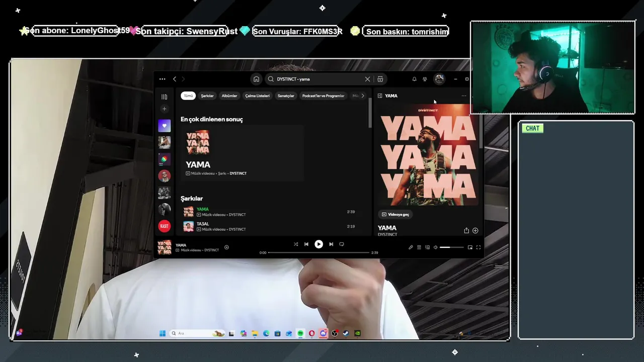Open the miniplayer icon
This screenshot has width=644, height=362.
470,247
